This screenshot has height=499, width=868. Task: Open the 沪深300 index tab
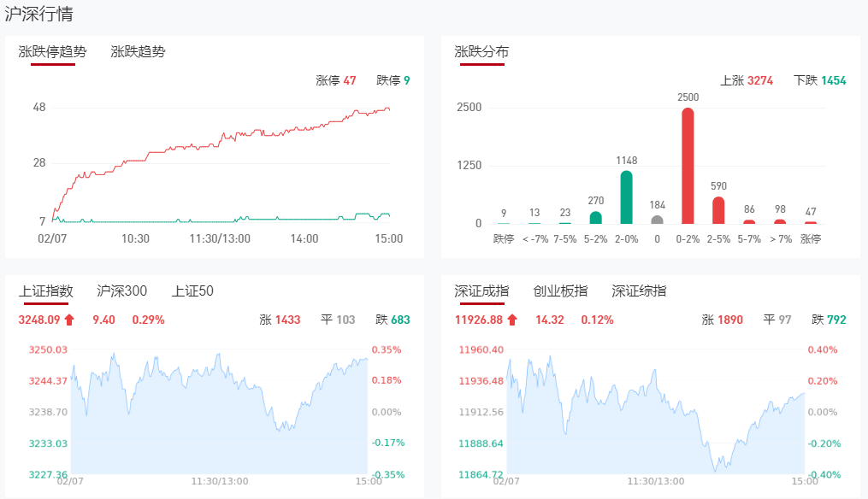pos(122,291)
